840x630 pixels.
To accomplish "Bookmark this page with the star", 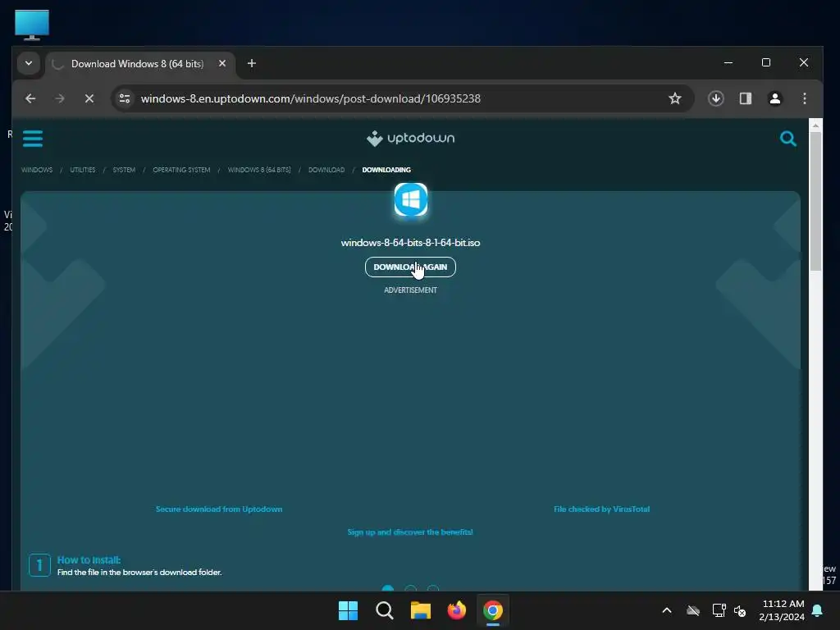I will pos(675,98).
